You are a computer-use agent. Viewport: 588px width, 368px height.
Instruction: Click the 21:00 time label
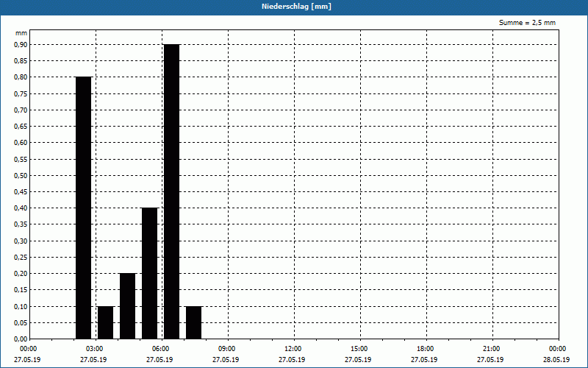491,349
